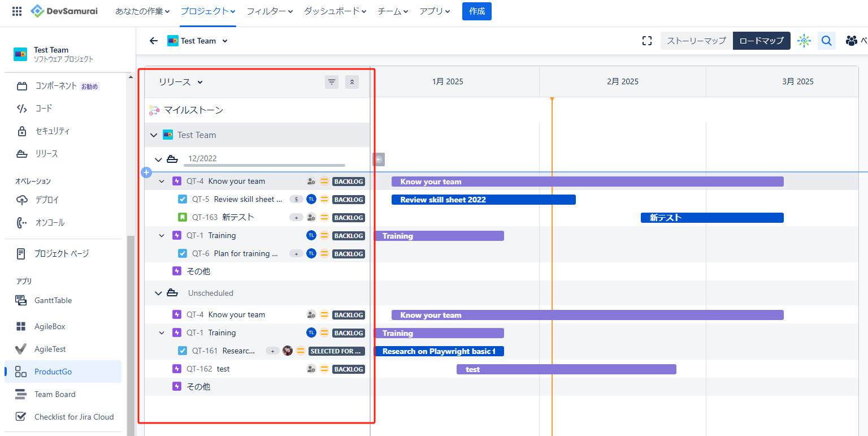
Task: Click the filter icon beside リリース
Action: [332, 82]
